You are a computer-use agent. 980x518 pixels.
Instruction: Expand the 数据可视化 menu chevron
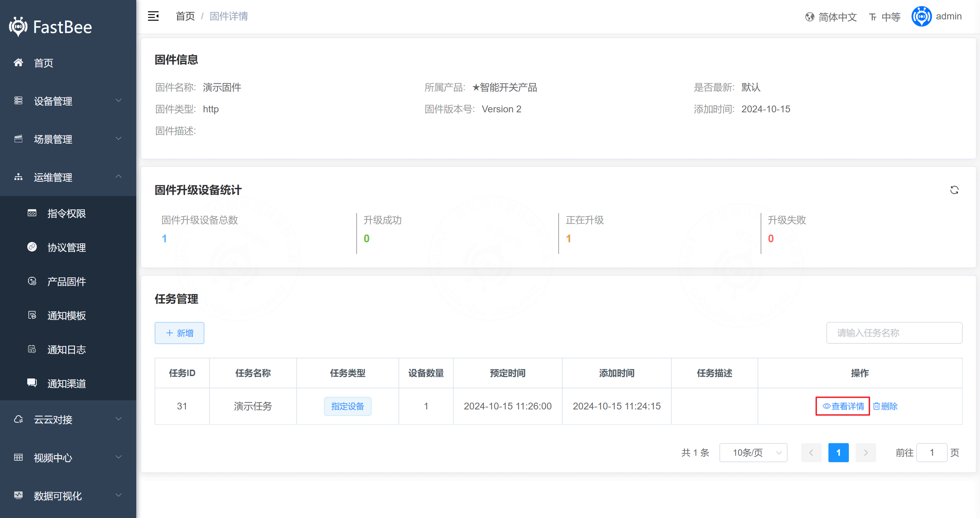pyautogui.click(x=119, y=495)
